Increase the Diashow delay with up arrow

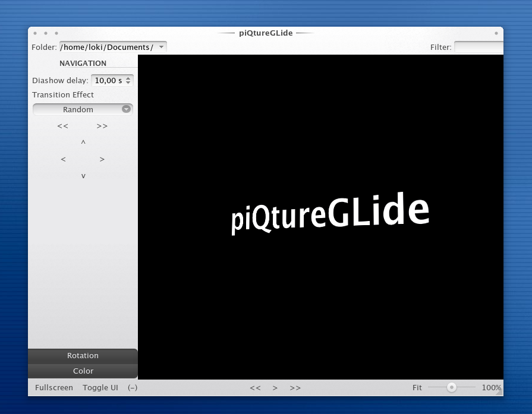[128, 78]
